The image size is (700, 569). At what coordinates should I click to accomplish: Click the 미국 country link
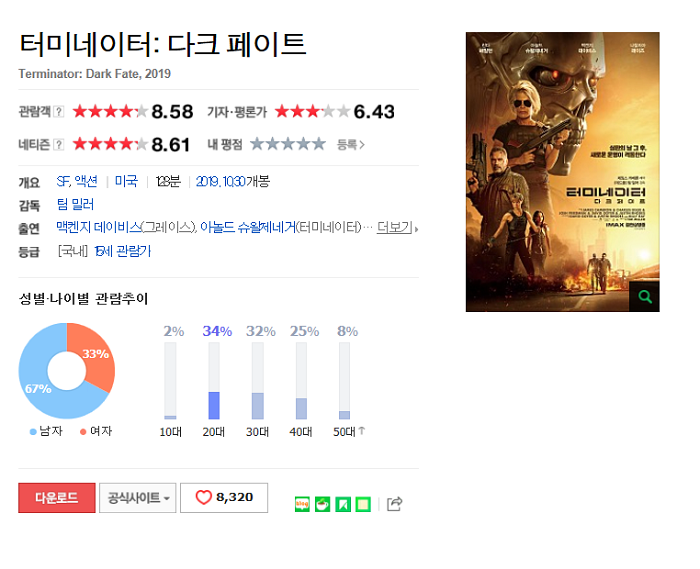[x=126, y=181]
